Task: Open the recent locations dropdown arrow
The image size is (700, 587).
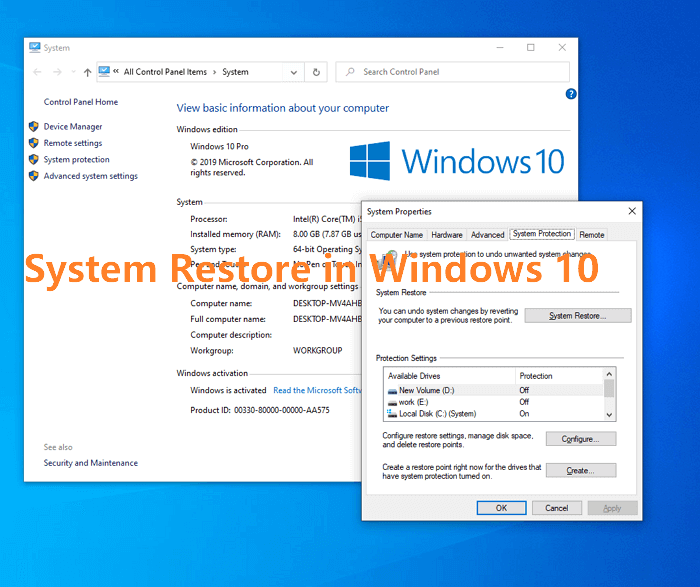Action: (73, 72)
